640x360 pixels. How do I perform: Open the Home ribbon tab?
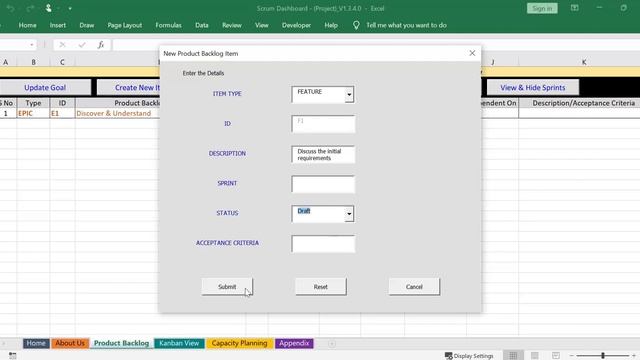[x=27, y=25]
